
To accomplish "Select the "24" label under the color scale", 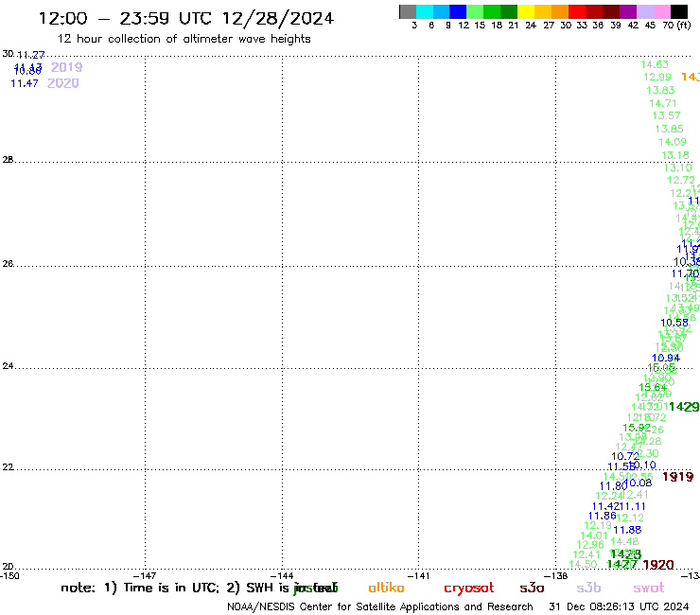I will [x=531, y=26].
